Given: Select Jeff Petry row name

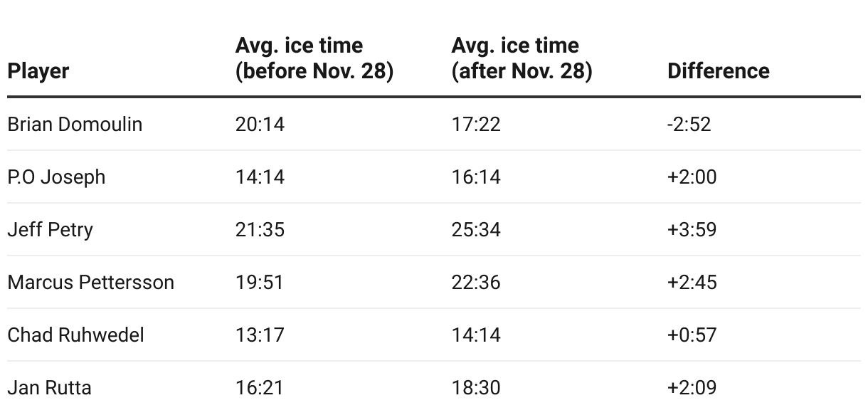Looking at the screenshot, I should click(x=51, y=229).
